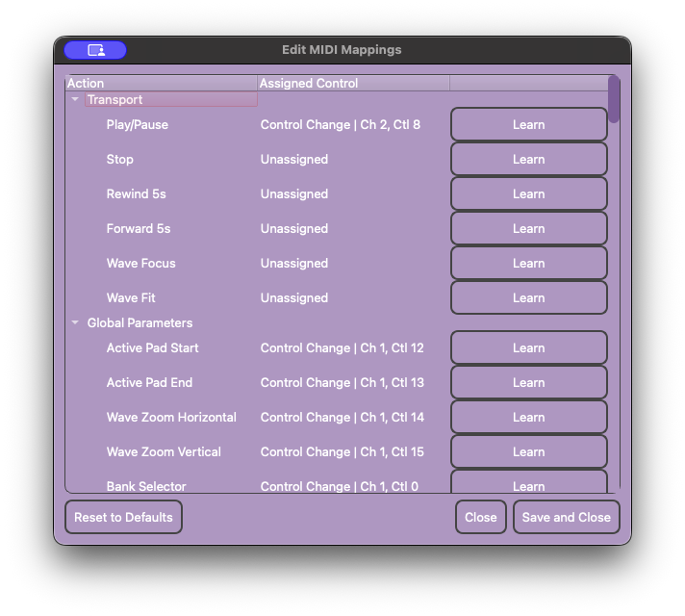Select the Wave Focus action label
This screenshot has height=616, width=685.
(141, 263)
